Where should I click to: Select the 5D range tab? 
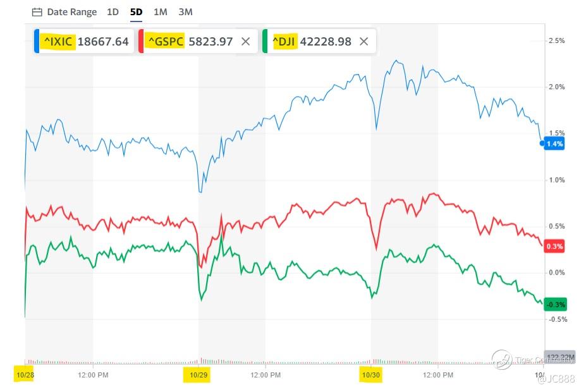136,12
